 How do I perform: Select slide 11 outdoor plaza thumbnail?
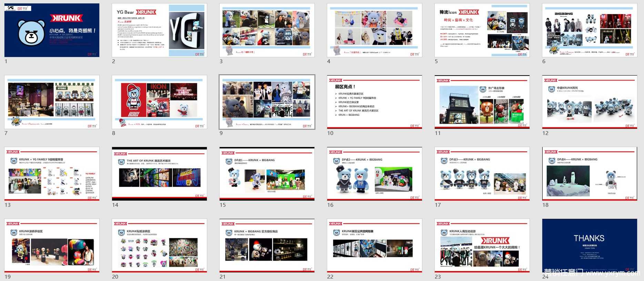point(482,102)
